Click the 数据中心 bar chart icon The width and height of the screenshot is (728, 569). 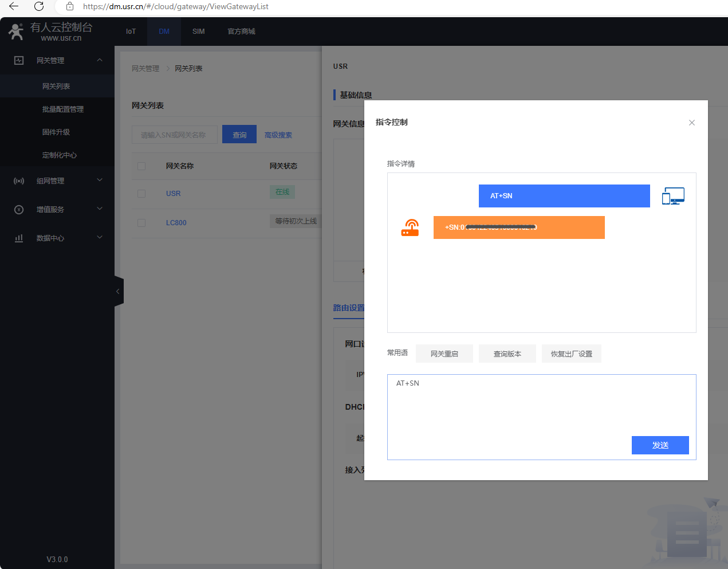(x=19, y=238)
